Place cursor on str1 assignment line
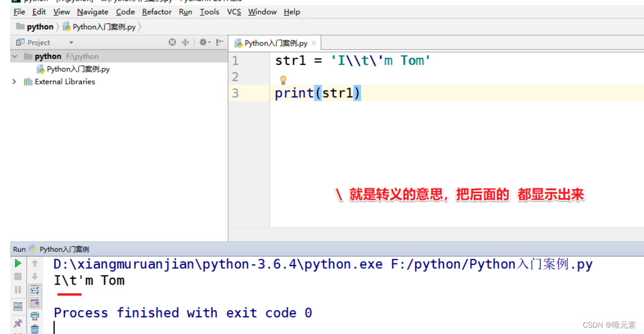The image size is (644, 334). [x=353, y=61]
